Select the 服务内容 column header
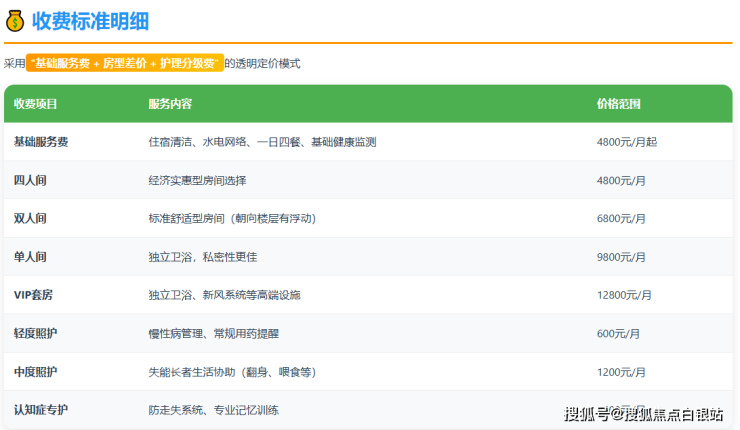The width and height of the screenshot is (740, 430). pos(170,104)
